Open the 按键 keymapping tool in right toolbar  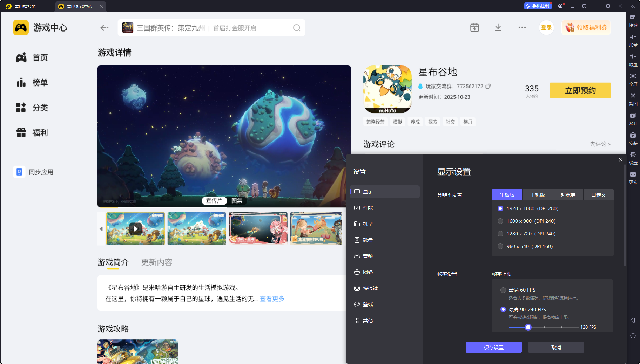(x=633, y=21)
